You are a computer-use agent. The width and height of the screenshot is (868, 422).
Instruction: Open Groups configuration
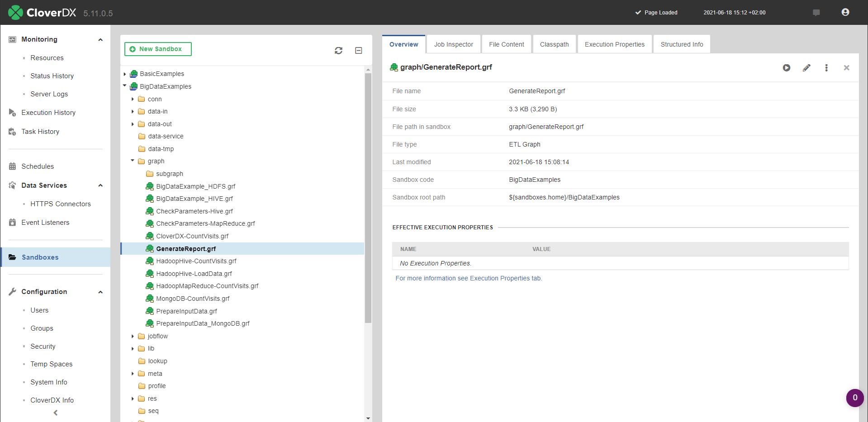(x=42, y=328)
